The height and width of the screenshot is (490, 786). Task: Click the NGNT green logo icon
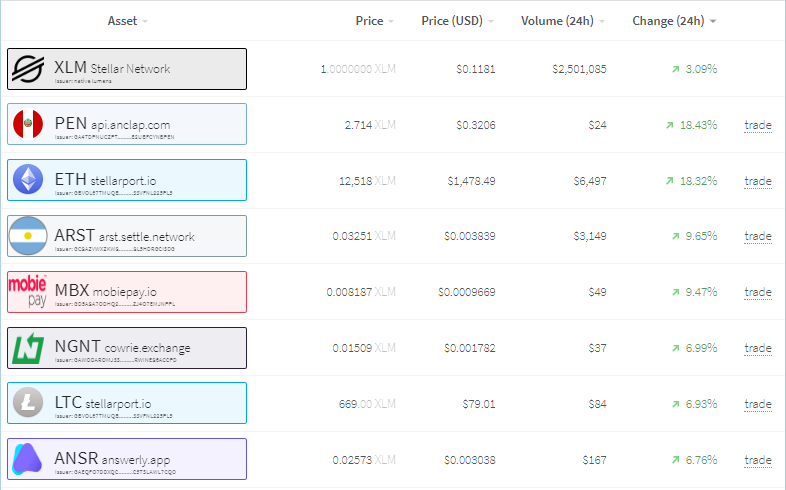click(x=28, y=348)
